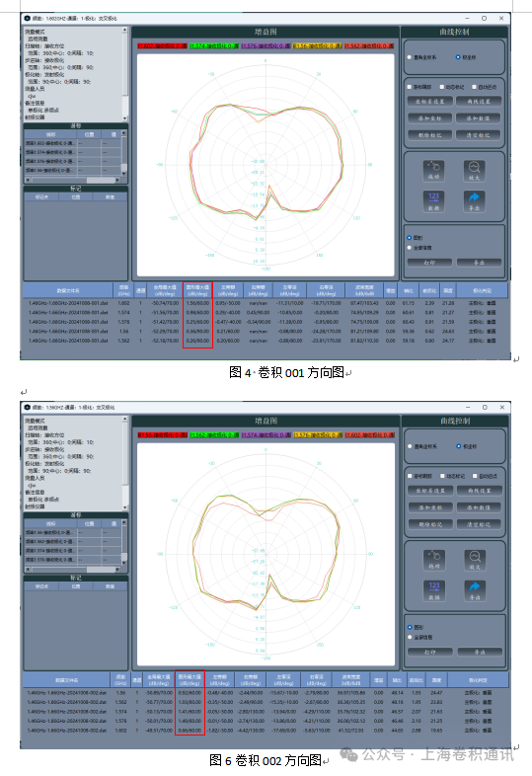Click 添加数值 button in Fig 4 window
This screenshot has width=532, height=776.
tap(478, 118)
